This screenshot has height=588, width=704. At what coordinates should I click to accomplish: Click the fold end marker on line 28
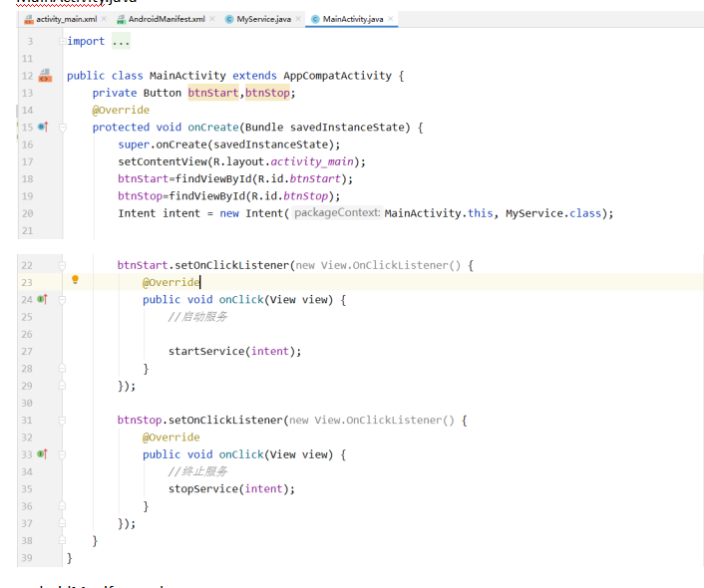(x=63, y=368)
